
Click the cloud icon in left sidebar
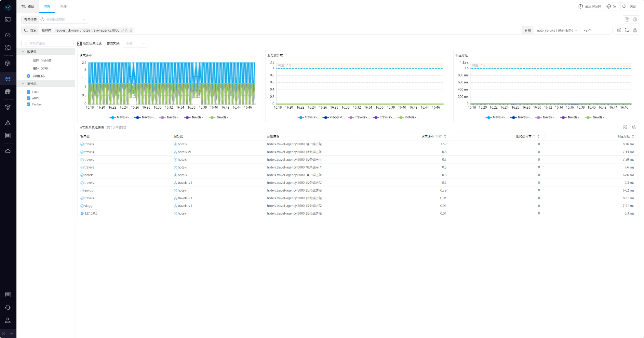tap(8, 151)
